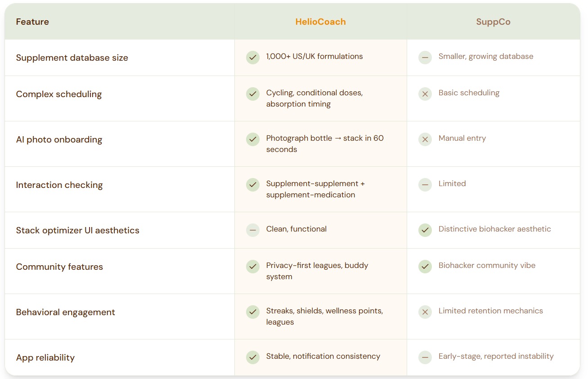Select the HelioCoach column header

(x=320, y=22)
